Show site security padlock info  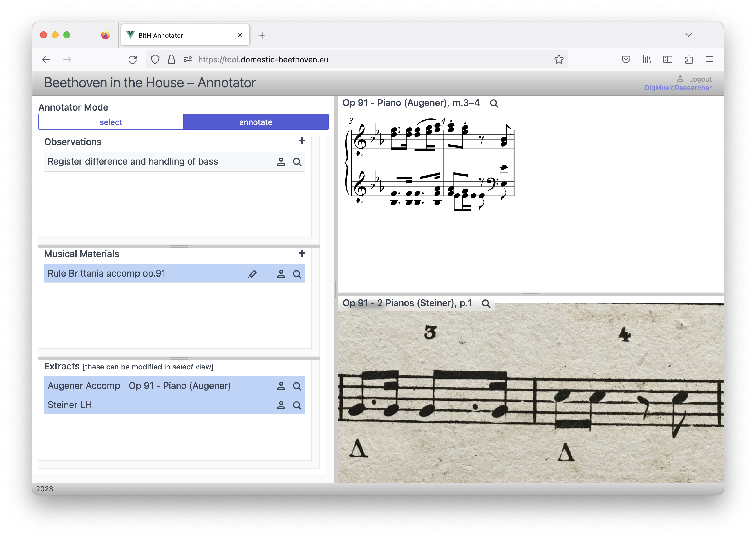pyautogui.click(x=171, y=59)
